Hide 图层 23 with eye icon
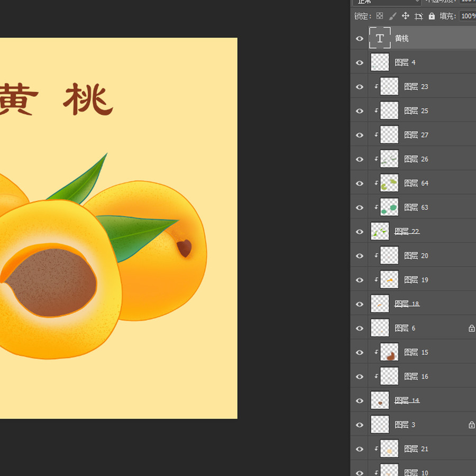476x476 pixels. pos(360,87)
